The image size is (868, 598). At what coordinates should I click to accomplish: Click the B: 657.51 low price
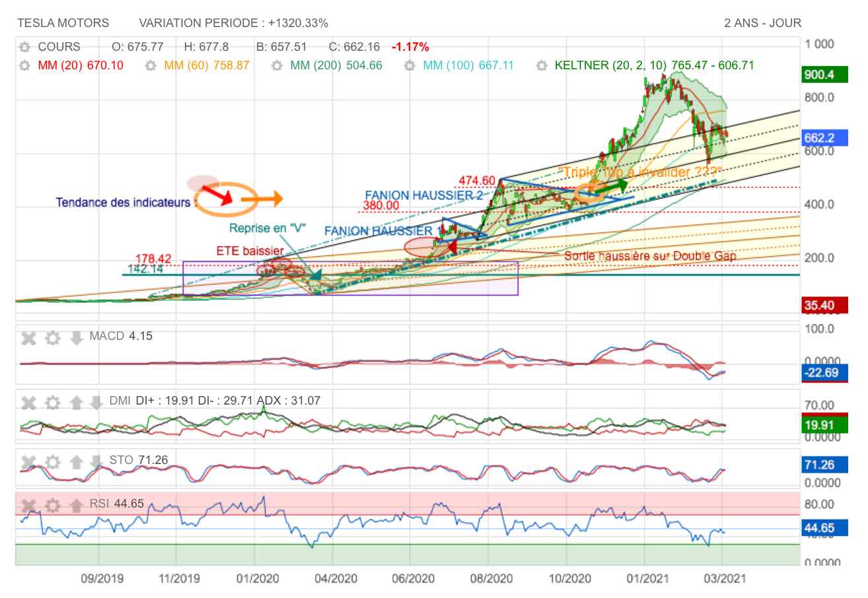click(x=281, y=48)
